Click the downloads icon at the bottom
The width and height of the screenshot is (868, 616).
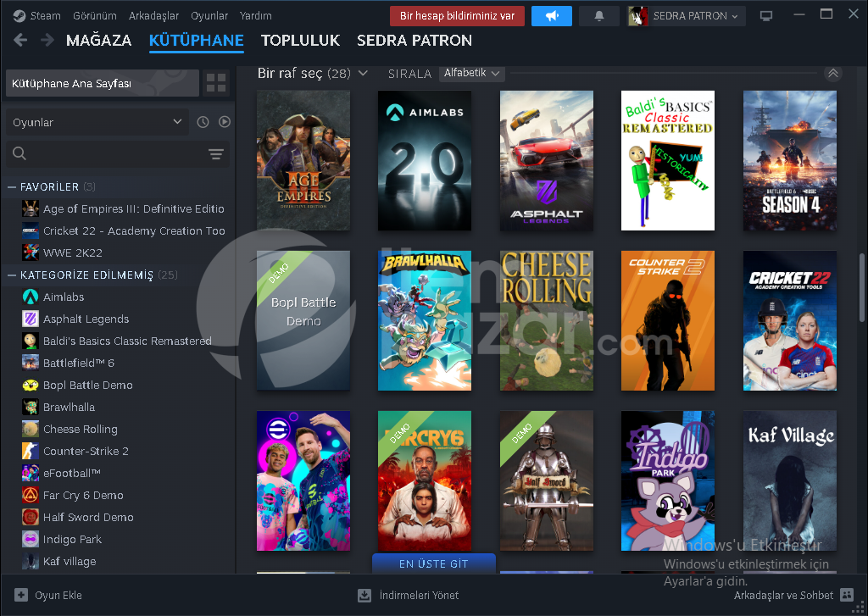[x=364, y=596]
